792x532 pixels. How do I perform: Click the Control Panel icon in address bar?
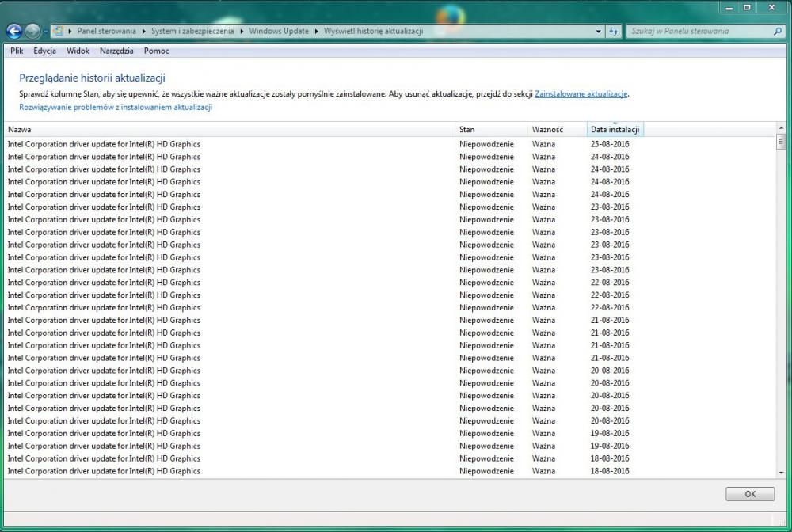point(59,31)
